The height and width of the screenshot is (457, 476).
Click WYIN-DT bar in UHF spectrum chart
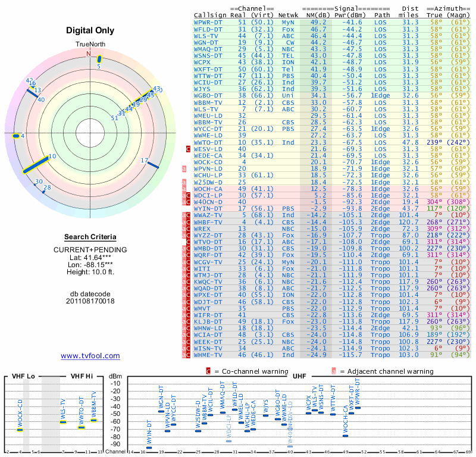[x=149, y=447]
